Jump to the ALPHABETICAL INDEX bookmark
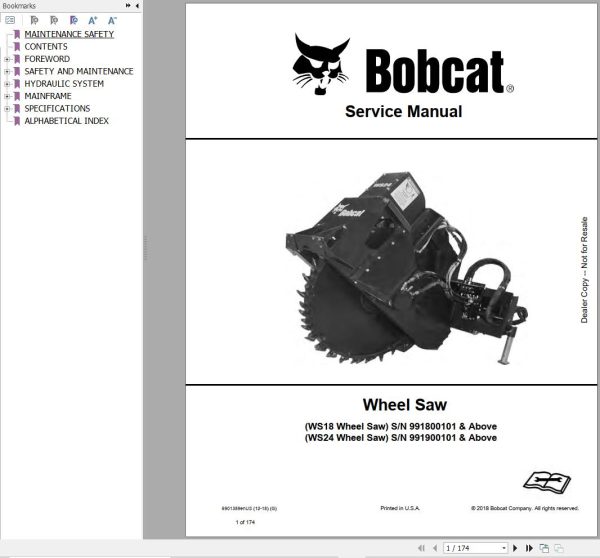This screenshot has height=558, width=600. (x=67, y=121)
